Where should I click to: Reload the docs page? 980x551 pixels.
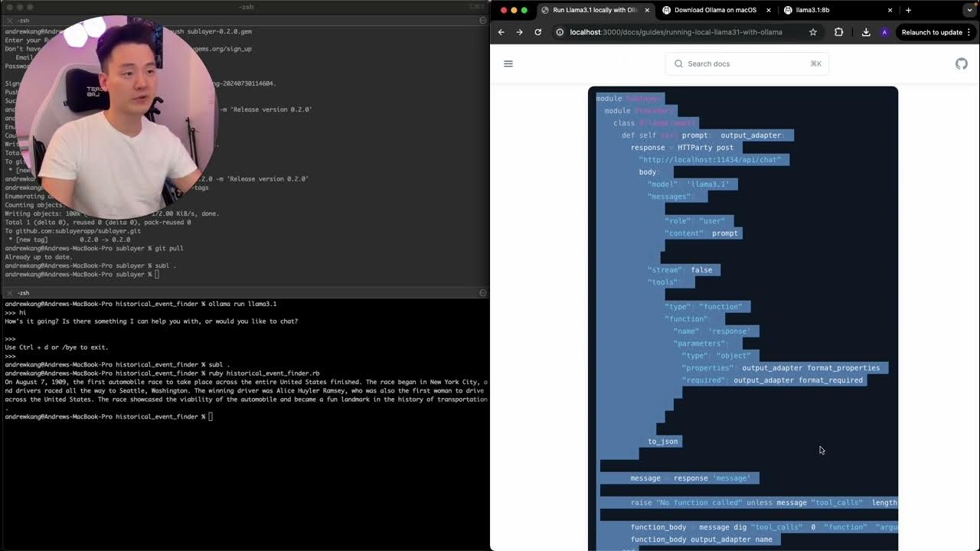coord(538,32)
